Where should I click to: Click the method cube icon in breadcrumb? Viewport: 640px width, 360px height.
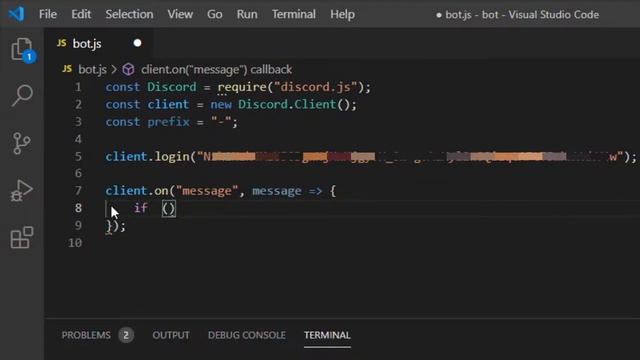click(x=129, y=69)
